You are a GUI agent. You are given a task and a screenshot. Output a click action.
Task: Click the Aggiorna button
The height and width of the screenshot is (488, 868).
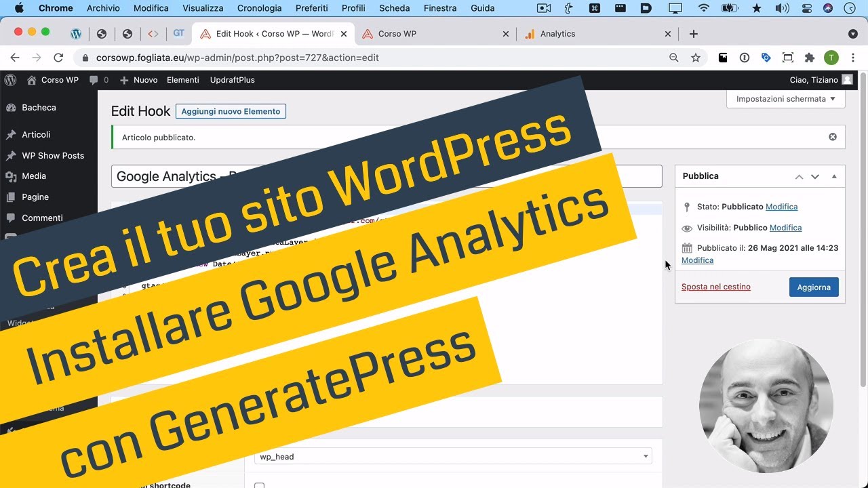click(814, 287)
